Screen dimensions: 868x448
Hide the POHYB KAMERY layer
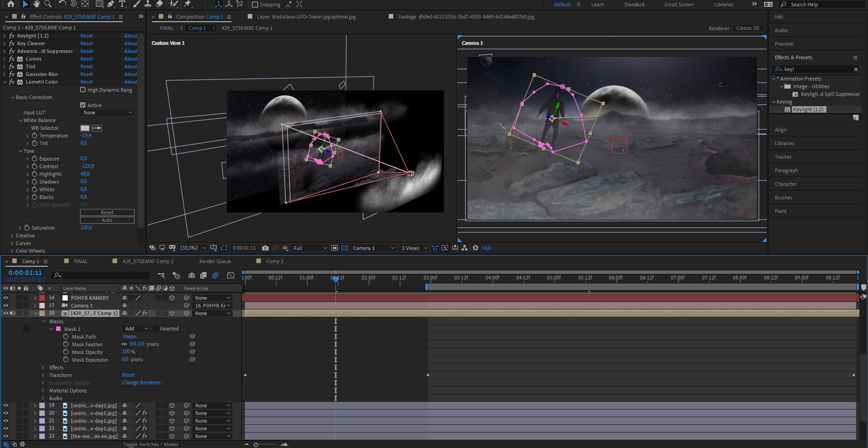6,298
